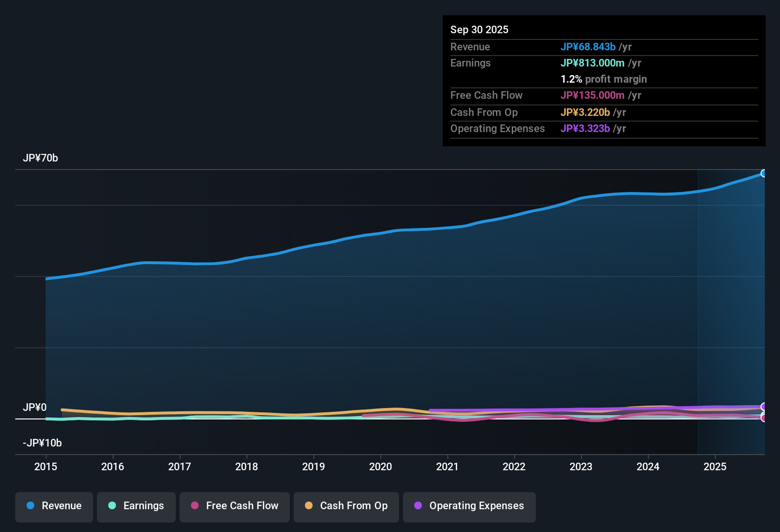Open the Sep 30 2025 date header dropdown
Viewport: 780px width, 532px height.
click(x=479, y=29)
